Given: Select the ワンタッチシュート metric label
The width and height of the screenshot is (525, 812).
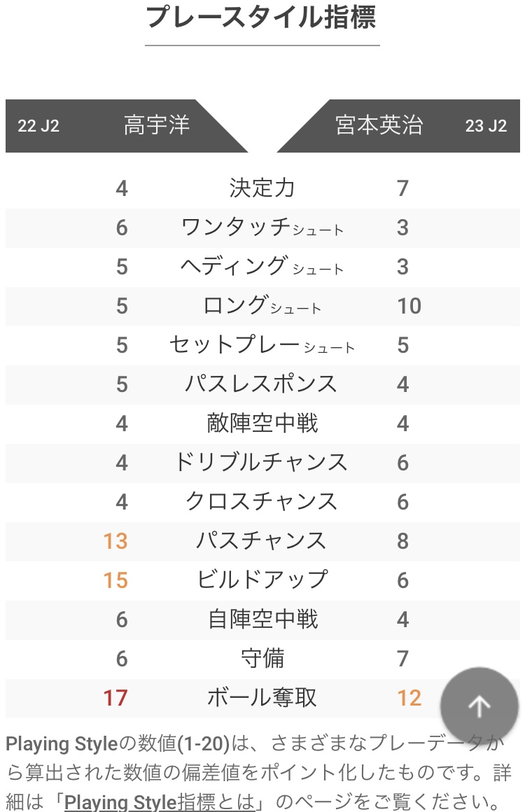Looking at the screenshot, I should pyautogui.click(x=262, y=227).
